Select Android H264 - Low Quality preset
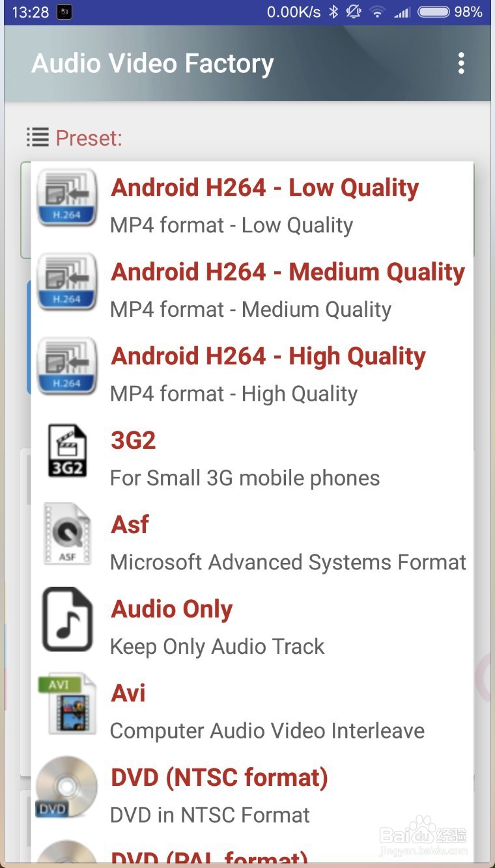The image size is (495, 868). click(252, 204)
